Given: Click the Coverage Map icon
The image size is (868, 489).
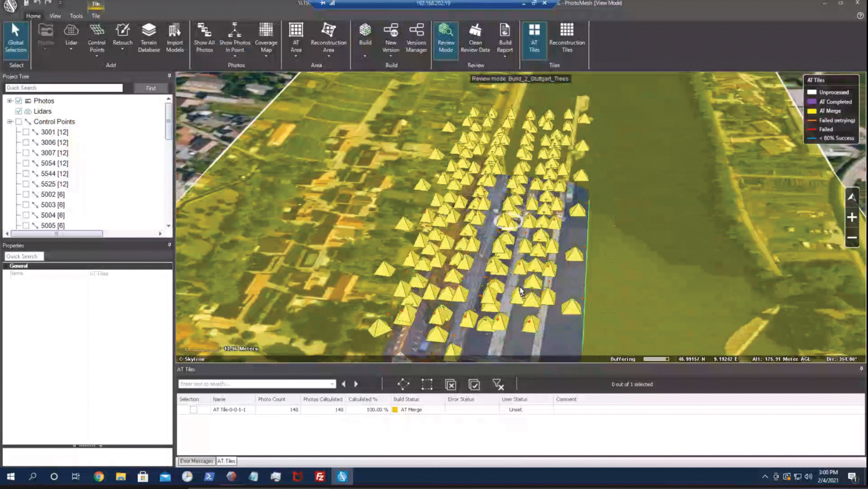Looking at the screenshot, I should (266, 37).
